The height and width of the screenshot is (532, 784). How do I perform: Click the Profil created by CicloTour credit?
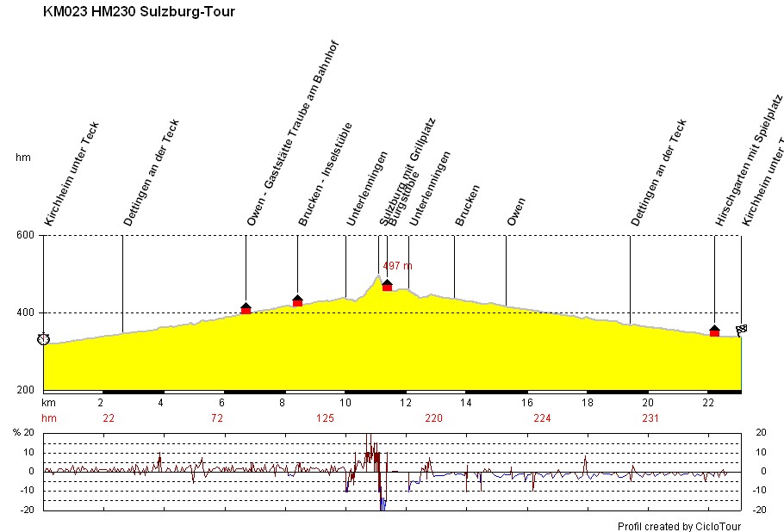click(x=679, y=526)
